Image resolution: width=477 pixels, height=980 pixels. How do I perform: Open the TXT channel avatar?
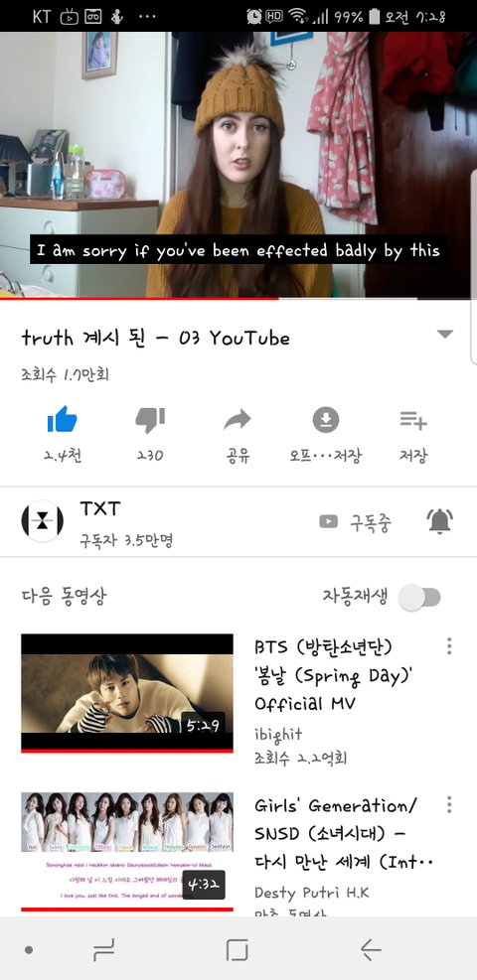[x=42, y=521]
